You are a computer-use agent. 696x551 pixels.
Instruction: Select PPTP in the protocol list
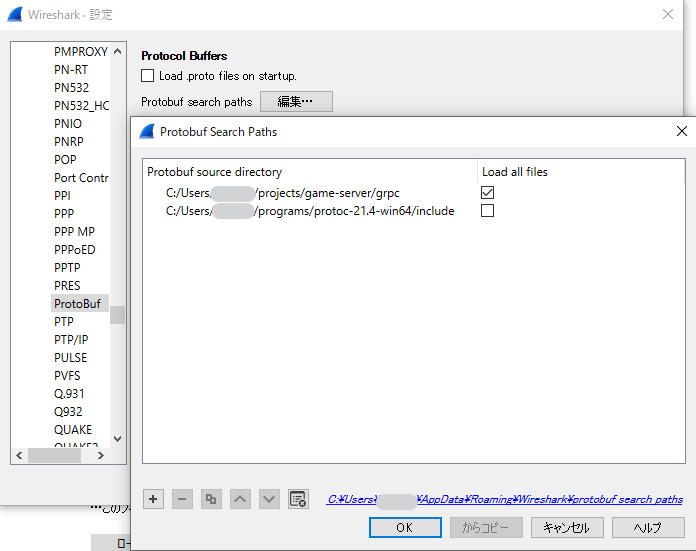coord(67,268)
